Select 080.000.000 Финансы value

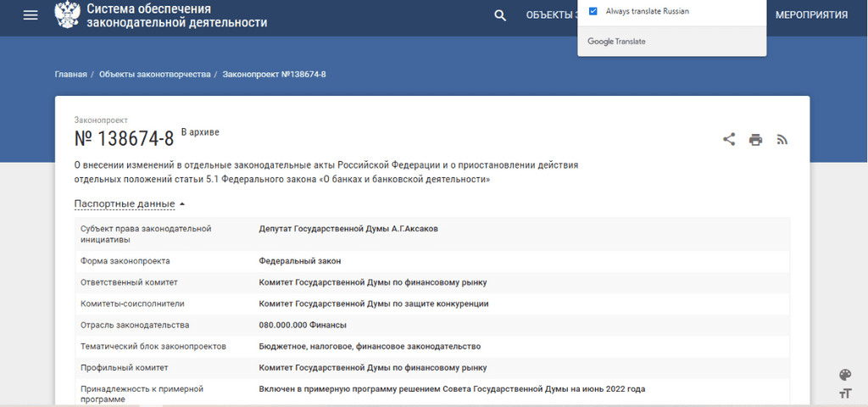point(303,325)
